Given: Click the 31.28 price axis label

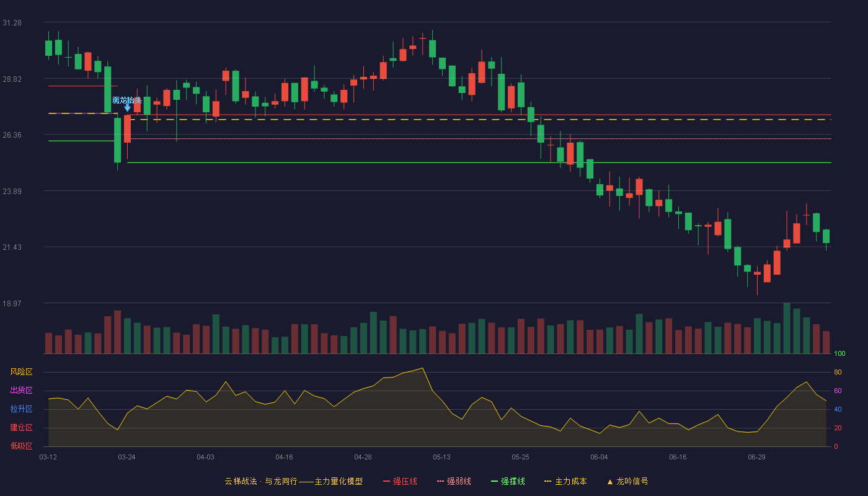Looking at the screenshot, I should (x=12, y=23).
